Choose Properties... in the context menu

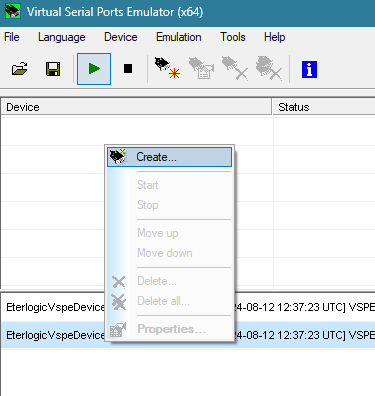pos(169,329)
